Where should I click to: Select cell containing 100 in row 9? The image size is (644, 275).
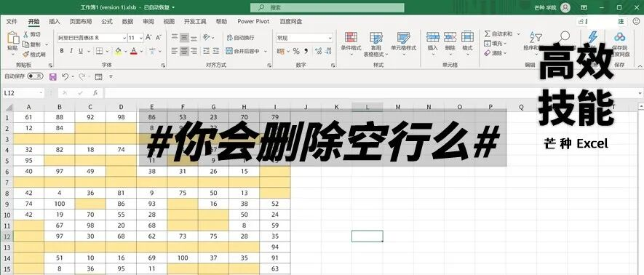[60, 204]
